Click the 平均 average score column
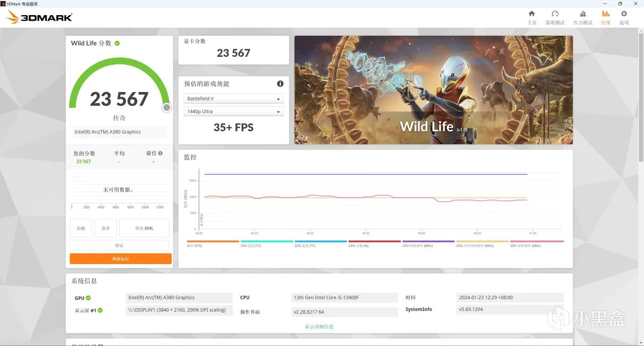Screen dimensions: 644x346 coord(119,157)
